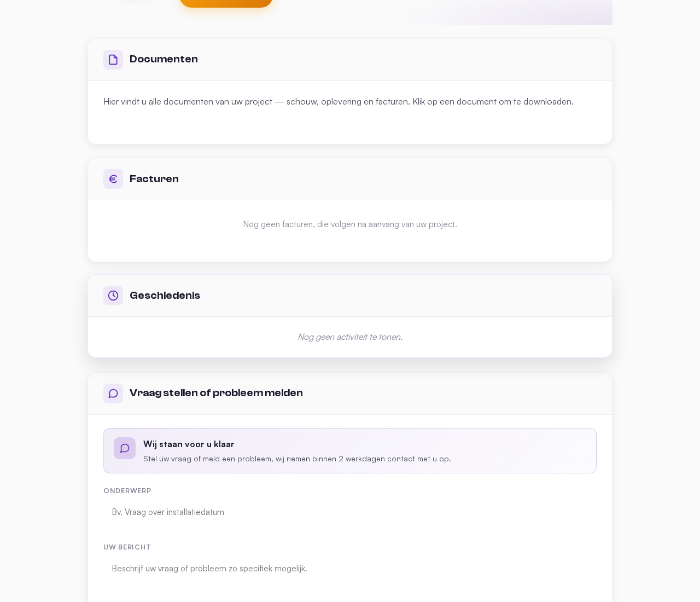Click the clock icon next to Geschiedenis
700x602 pixels.
[x=113, y=296]
